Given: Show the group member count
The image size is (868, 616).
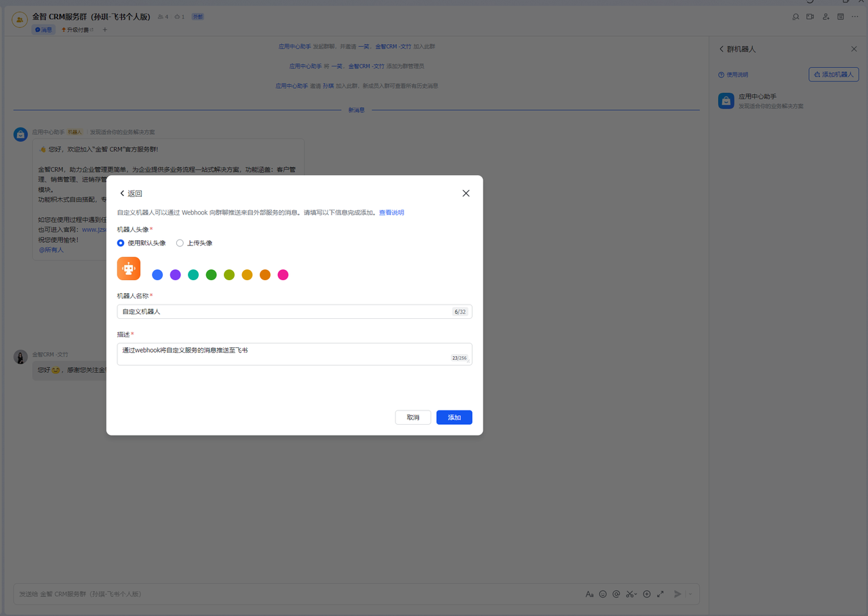Looking at the screenshot, I should [163, 17].
